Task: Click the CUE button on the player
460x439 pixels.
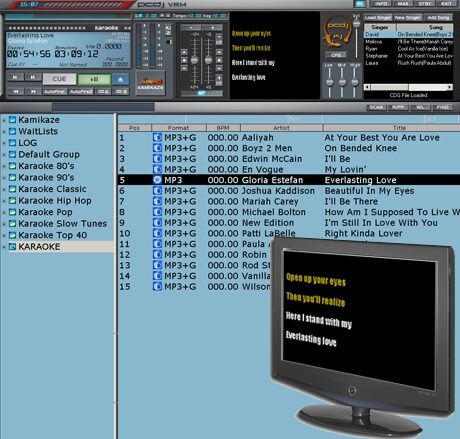Action: click(x=59, y=79)
